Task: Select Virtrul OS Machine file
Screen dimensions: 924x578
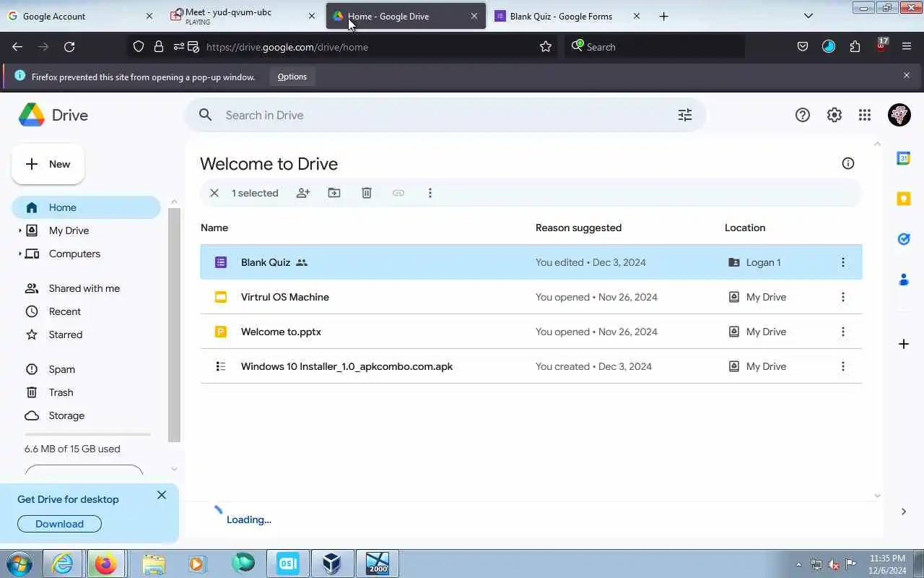Action: 531,297
